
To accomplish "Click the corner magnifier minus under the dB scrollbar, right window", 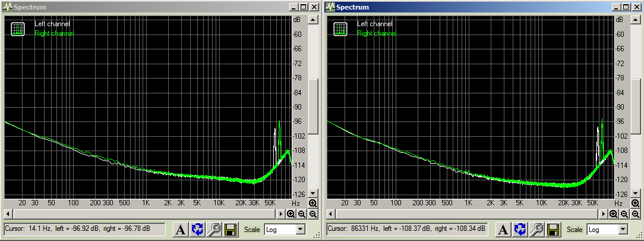I will pos(636,214).
